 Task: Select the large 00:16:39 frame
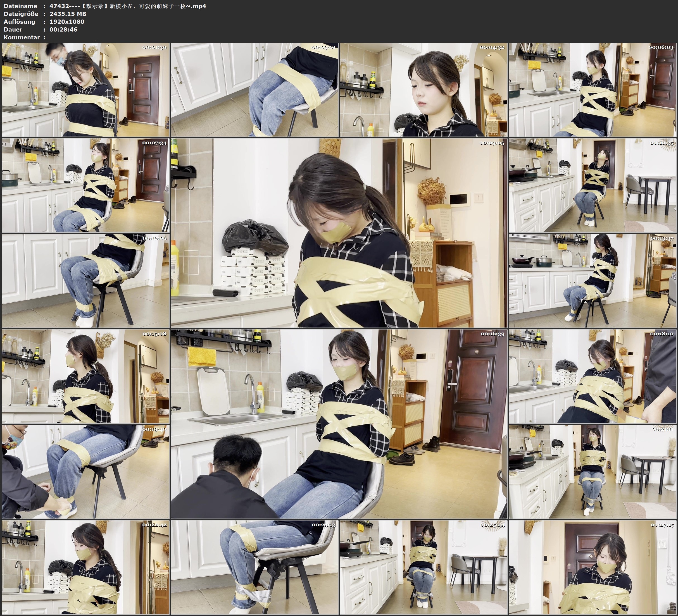(x=339, y=424)
